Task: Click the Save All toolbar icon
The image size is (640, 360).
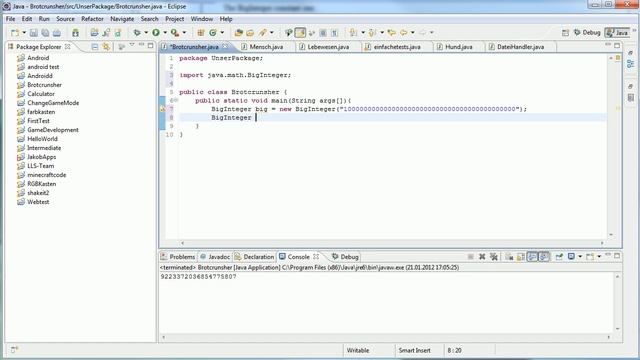Action: 45,33
